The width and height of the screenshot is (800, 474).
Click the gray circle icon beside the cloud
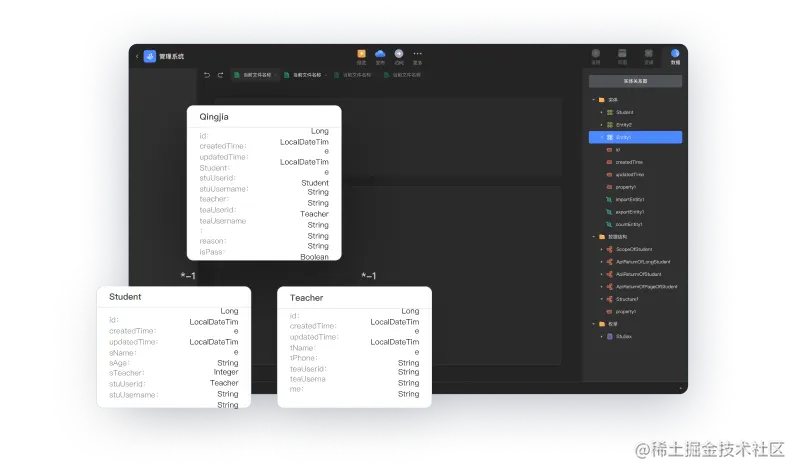tap(399, 54)
